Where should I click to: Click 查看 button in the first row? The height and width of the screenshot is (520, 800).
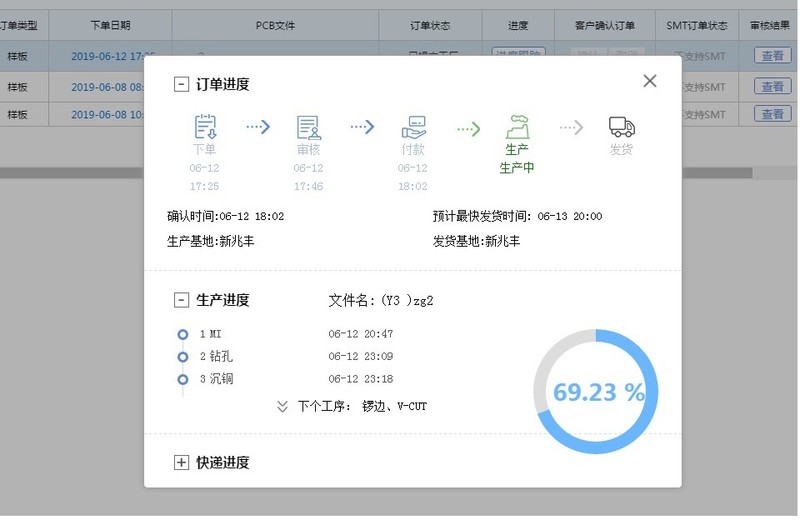tap(772, 56)
